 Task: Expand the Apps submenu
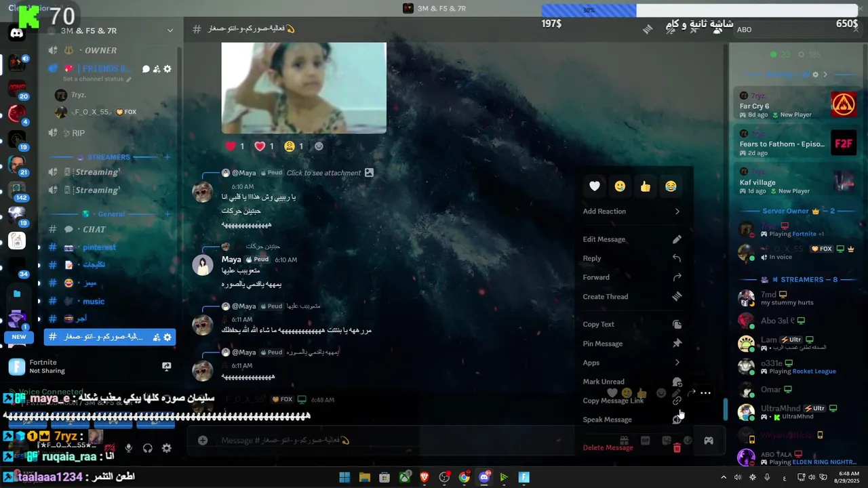632,363
